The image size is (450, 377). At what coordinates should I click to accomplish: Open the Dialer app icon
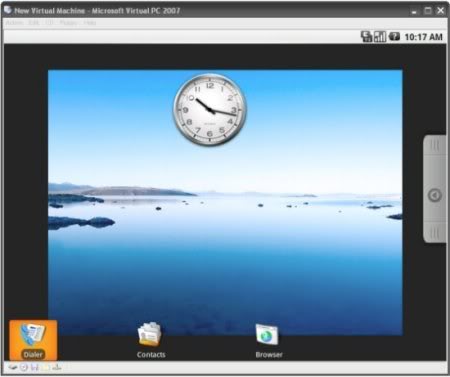[33, 340]
